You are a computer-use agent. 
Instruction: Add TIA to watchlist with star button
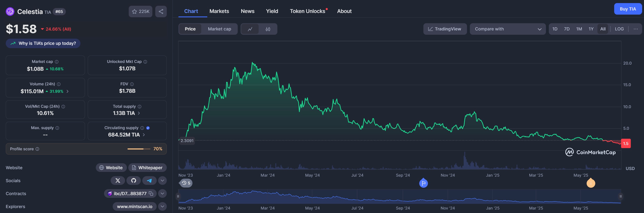coord(140,12)
